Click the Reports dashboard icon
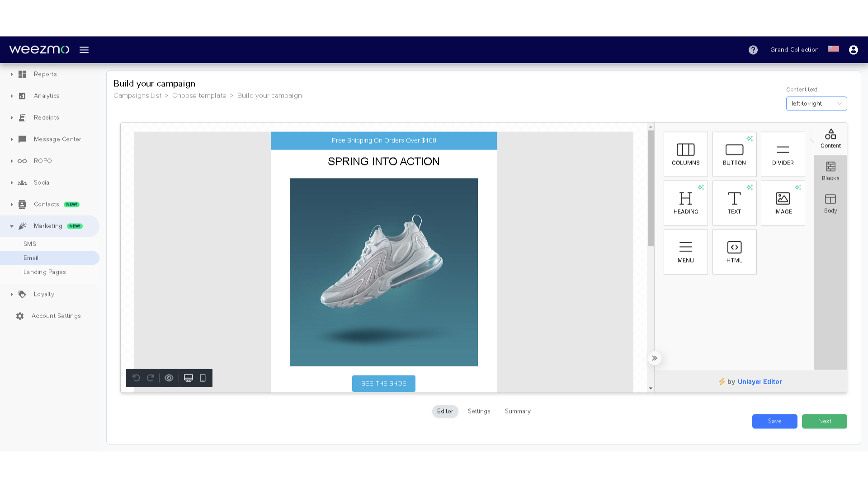 [22, 74]
